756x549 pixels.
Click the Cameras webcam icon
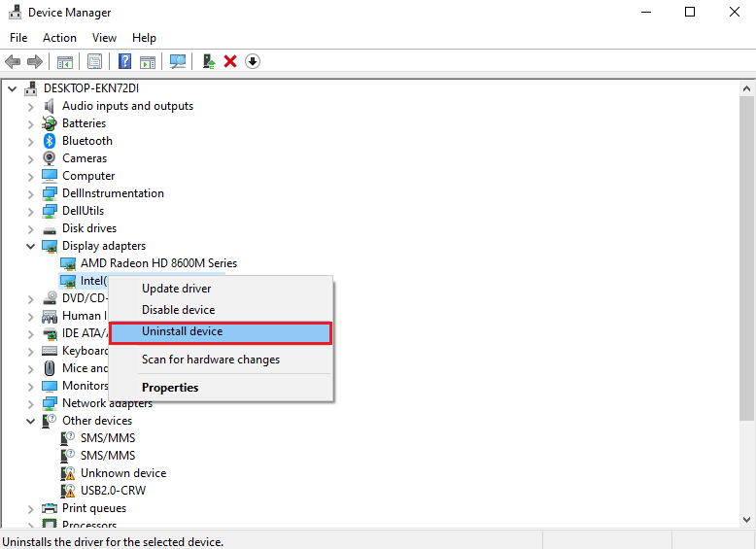50,158
